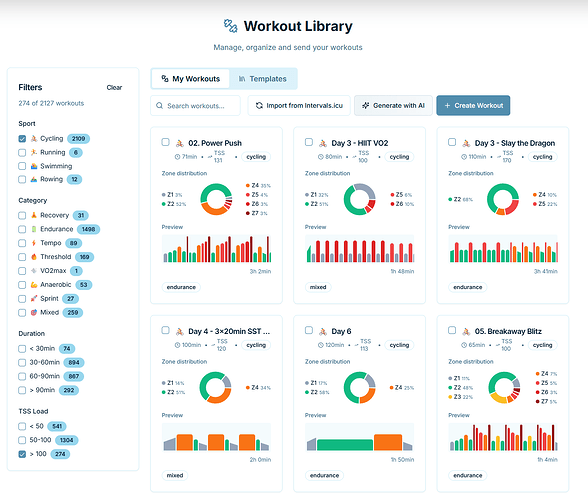Click the Rowing sport icon in filters
588x500 pixels.
[34, 179]
